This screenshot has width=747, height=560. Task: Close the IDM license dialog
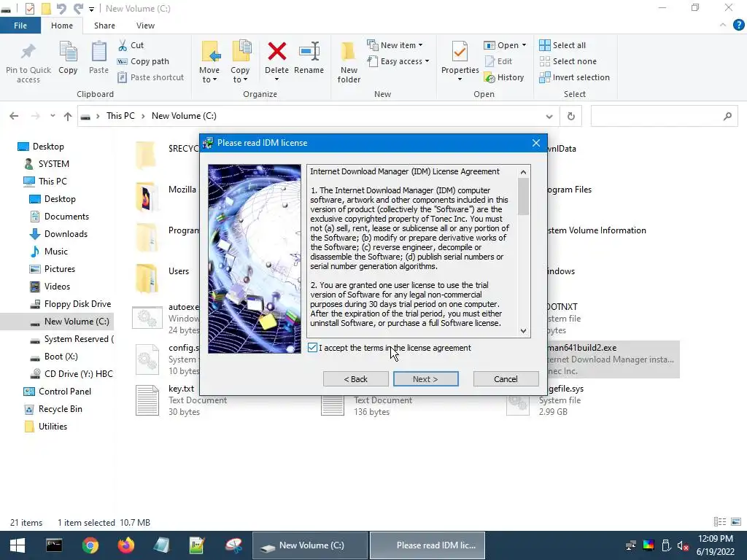(536, 143)
